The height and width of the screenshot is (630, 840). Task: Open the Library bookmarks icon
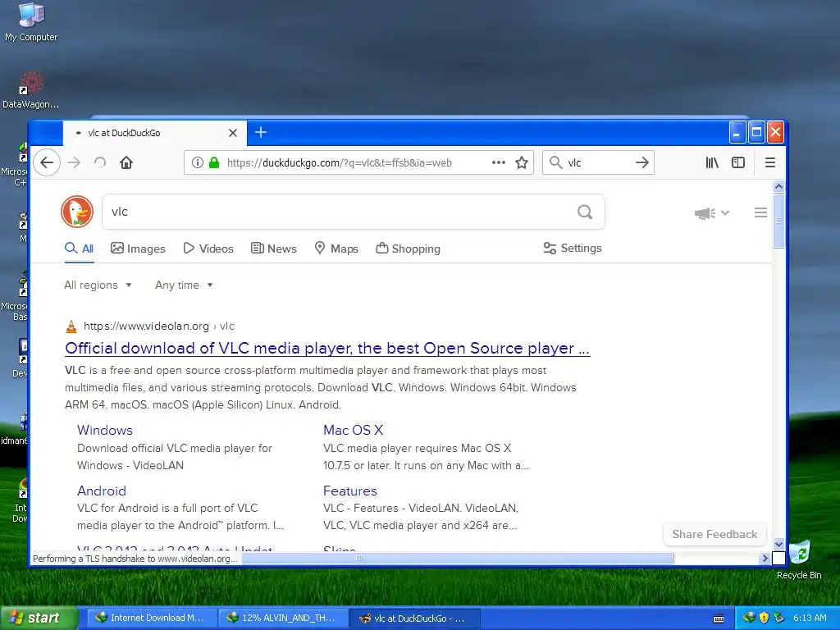[x=712, y=162]
